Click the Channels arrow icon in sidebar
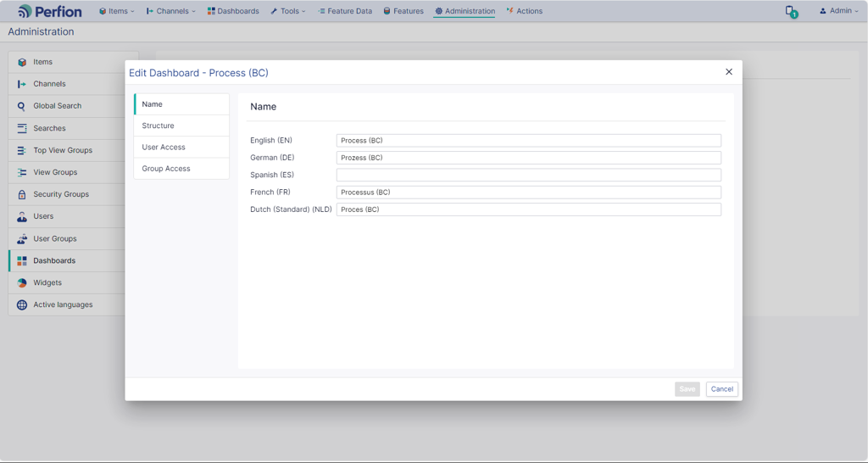 (x=21, y=84)
